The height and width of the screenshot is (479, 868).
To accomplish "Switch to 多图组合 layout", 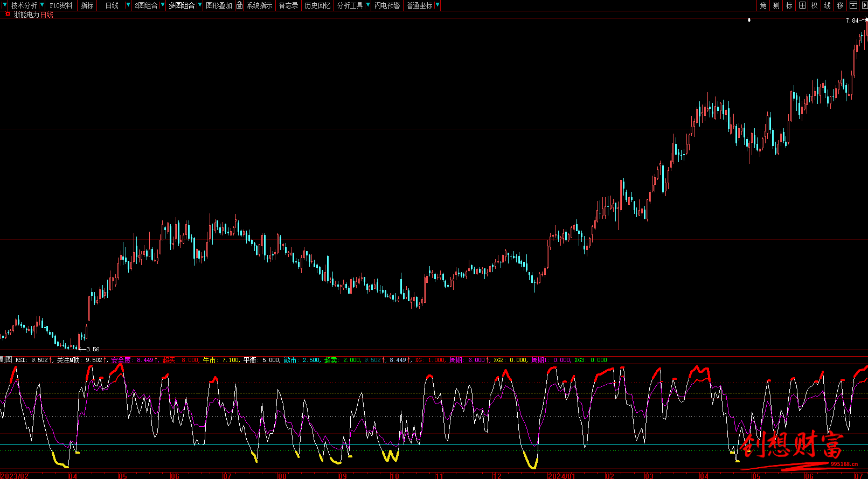I will click(182, 5).
